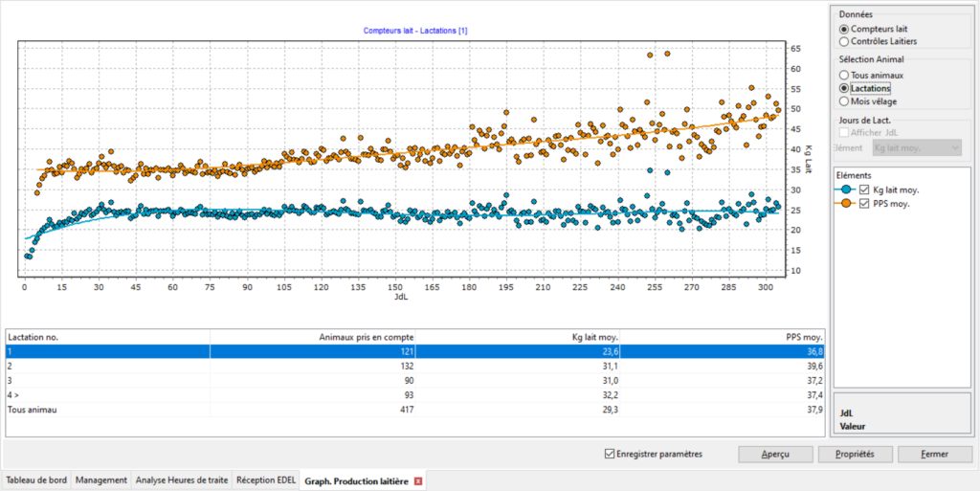The image size is (980, 491).
Task: Switch animal selection to Mois vêlage
Action: [x=843, y=100]
